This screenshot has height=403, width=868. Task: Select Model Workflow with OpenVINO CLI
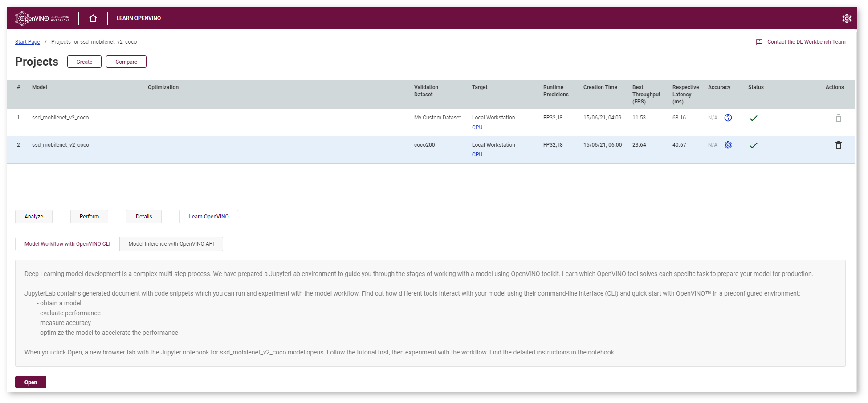click(x=67, y=244)
